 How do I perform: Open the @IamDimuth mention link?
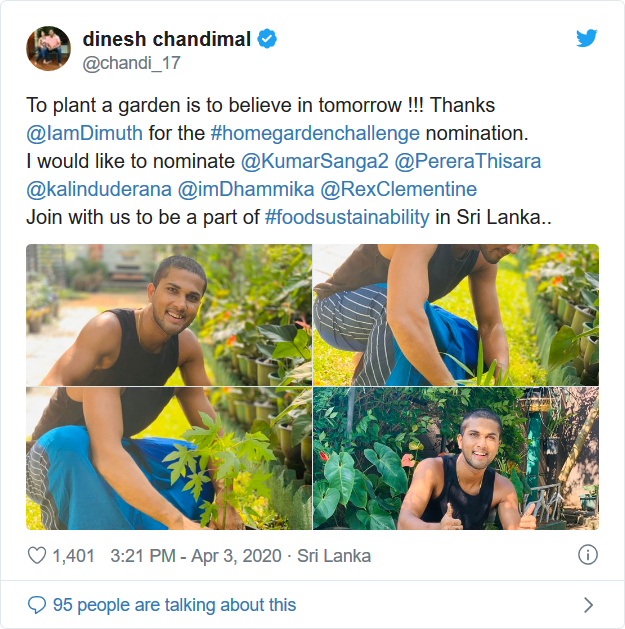point(85,133)
